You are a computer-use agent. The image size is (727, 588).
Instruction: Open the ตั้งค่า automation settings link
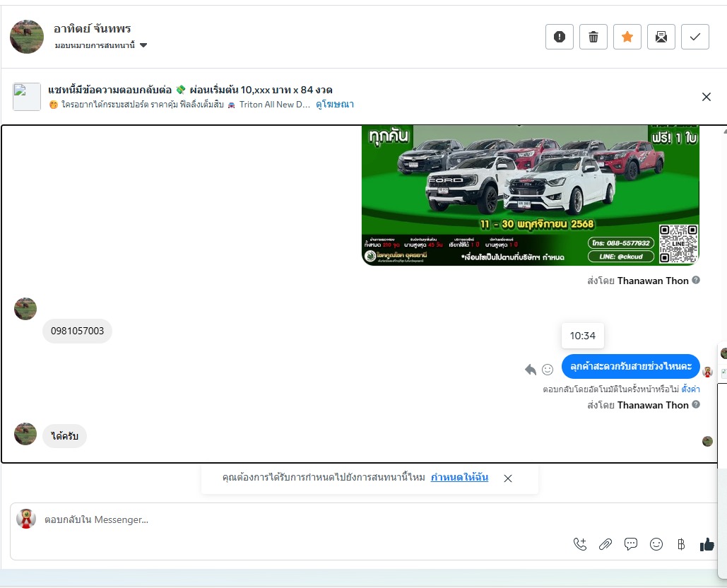690,389
